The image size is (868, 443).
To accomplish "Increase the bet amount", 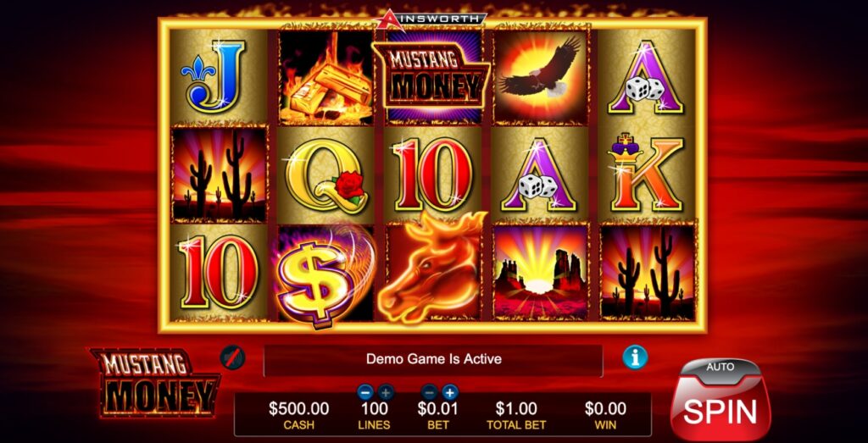I will tap(450, 393).
